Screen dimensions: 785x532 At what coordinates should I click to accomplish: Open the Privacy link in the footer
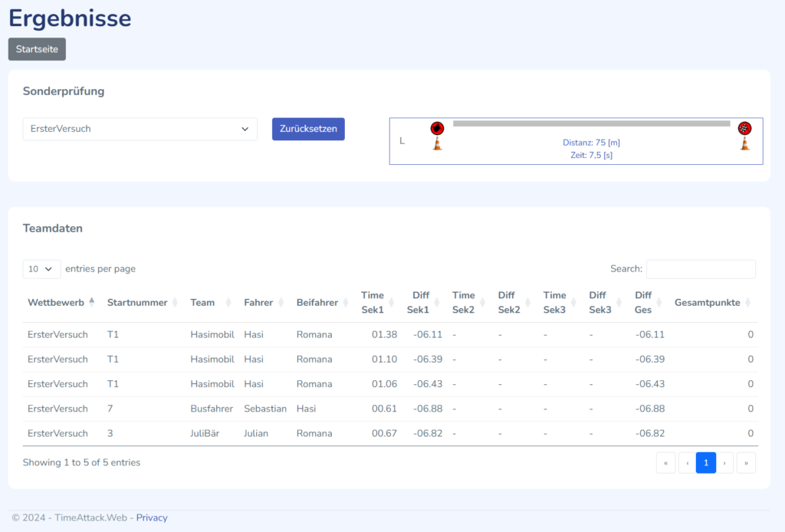coord(152,517)
